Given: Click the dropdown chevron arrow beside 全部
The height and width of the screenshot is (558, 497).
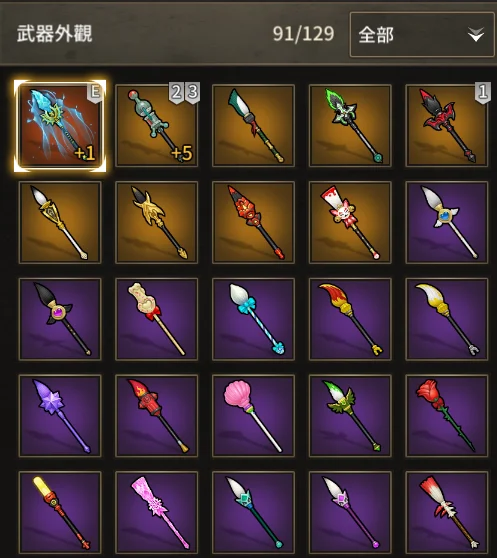Looking at the screenshot, I should (476, 35).
